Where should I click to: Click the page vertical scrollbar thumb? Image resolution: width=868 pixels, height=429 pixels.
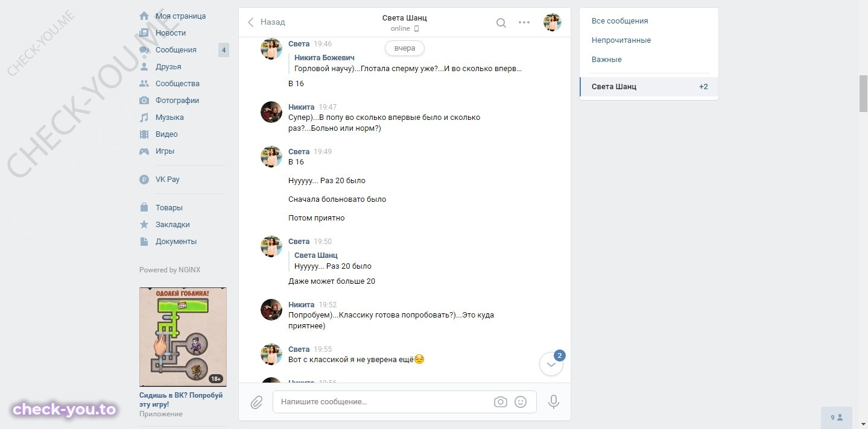[863, 93]
